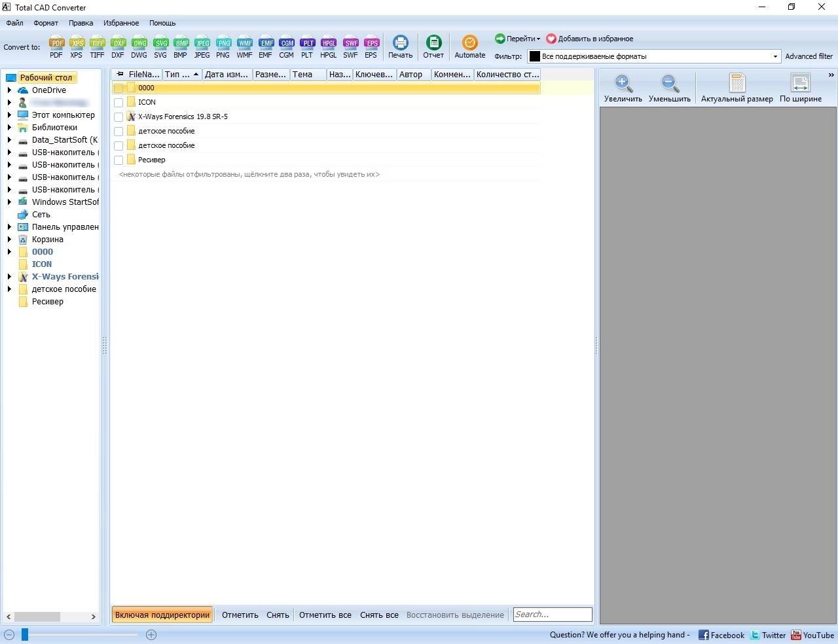This screenshot has width=838, height=644.
Task: Click Отметить все button
Action: tap(325, 615)
